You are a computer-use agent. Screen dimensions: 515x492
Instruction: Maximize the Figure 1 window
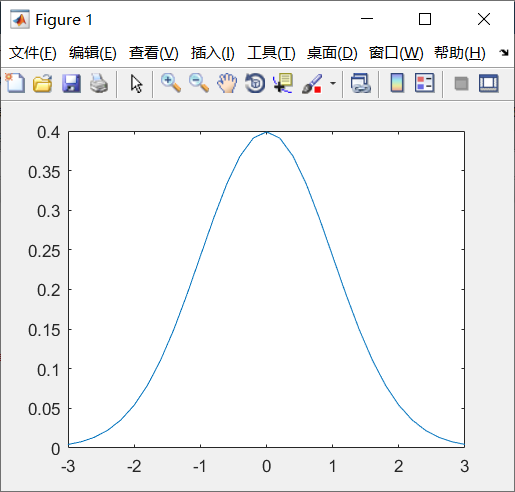tap(425, 19)
